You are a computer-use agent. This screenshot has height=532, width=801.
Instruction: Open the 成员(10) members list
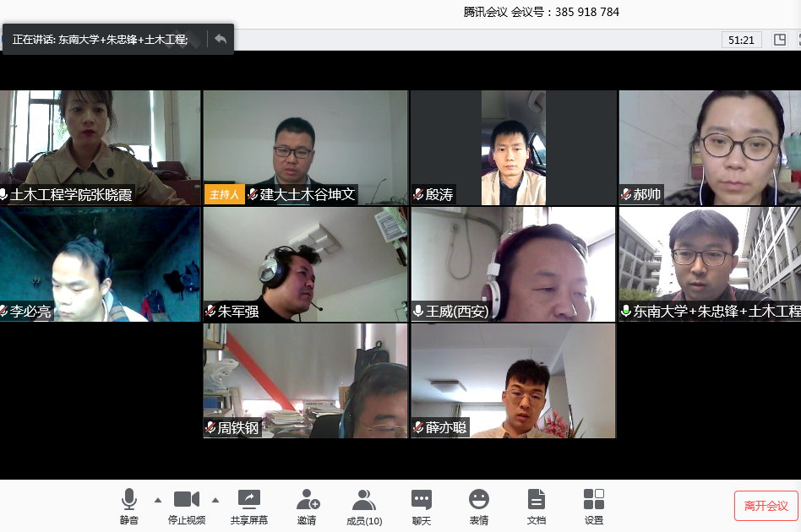coord(364,506)
